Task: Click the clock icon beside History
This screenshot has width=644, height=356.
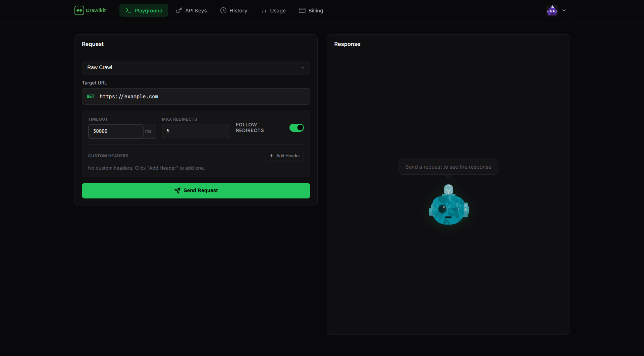Action: coord(224,10)
